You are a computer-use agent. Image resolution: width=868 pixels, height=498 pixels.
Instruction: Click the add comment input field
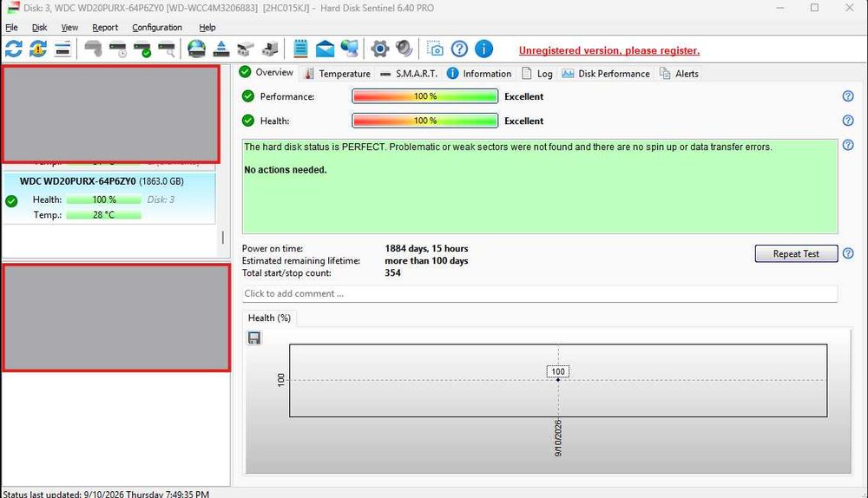click(x=540, y=294)
